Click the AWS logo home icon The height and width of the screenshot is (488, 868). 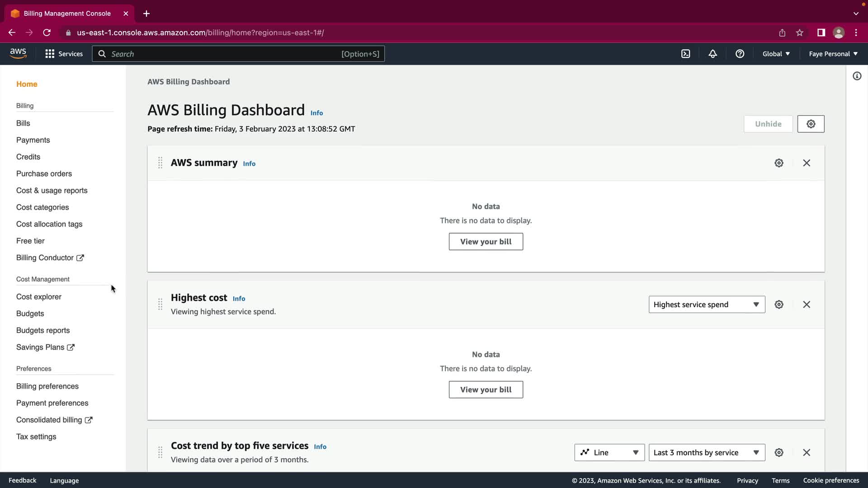tap(18, 53)
